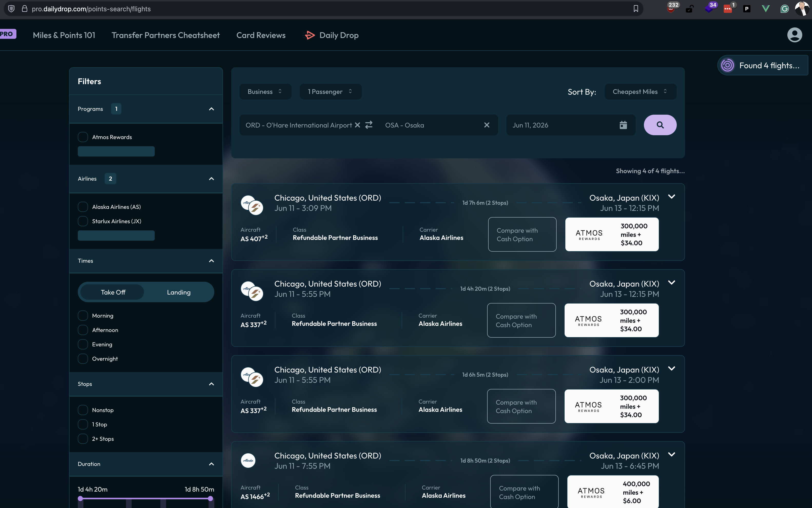812x508 pixels.
Task: Click Compare with Cash Option for AS 407
Action: (x=522, y=235)
